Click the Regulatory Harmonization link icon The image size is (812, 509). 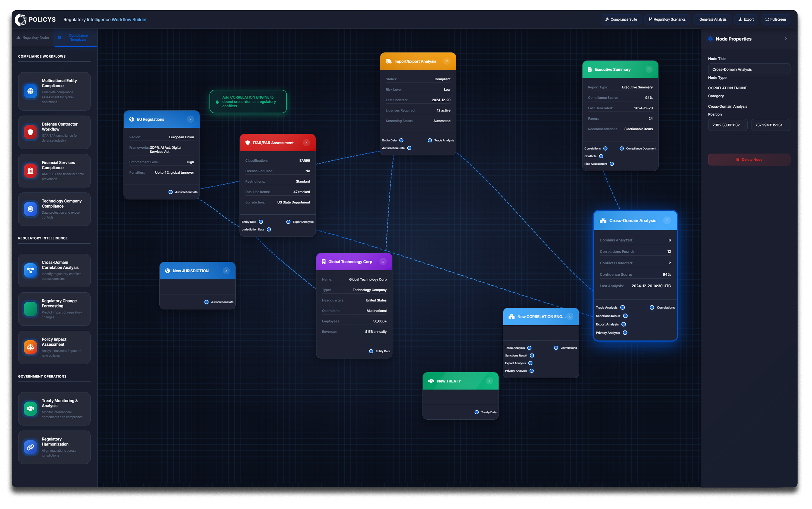tap(30, 447)
